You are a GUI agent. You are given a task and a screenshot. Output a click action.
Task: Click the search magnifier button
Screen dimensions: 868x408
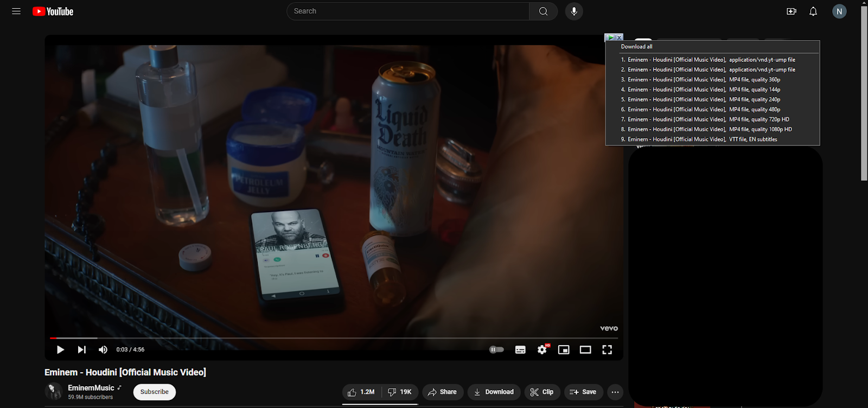coord(543,11)
